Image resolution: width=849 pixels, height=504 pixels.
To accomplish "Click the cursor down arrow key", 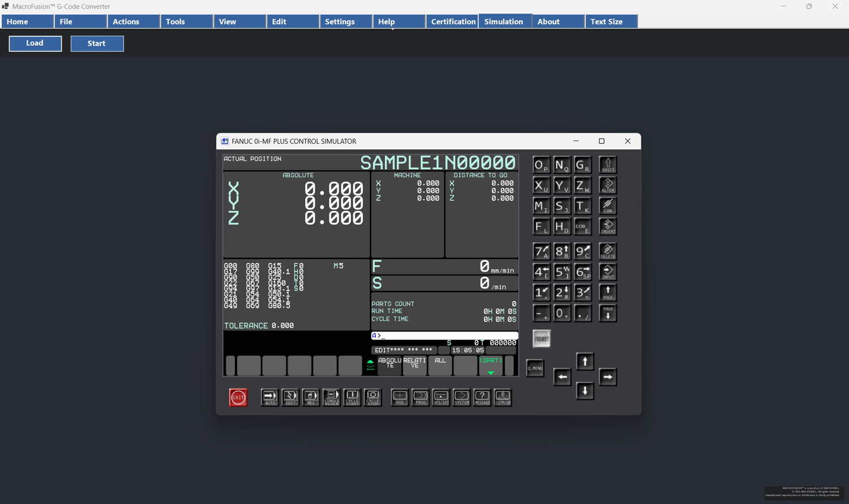I will [585, 391].
